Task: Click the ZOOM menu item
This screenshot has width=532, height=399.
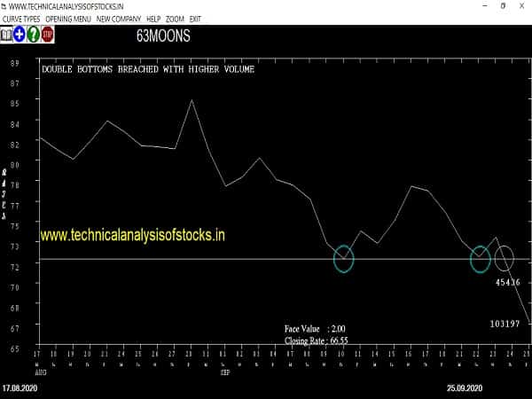Action: click(175, 19)
